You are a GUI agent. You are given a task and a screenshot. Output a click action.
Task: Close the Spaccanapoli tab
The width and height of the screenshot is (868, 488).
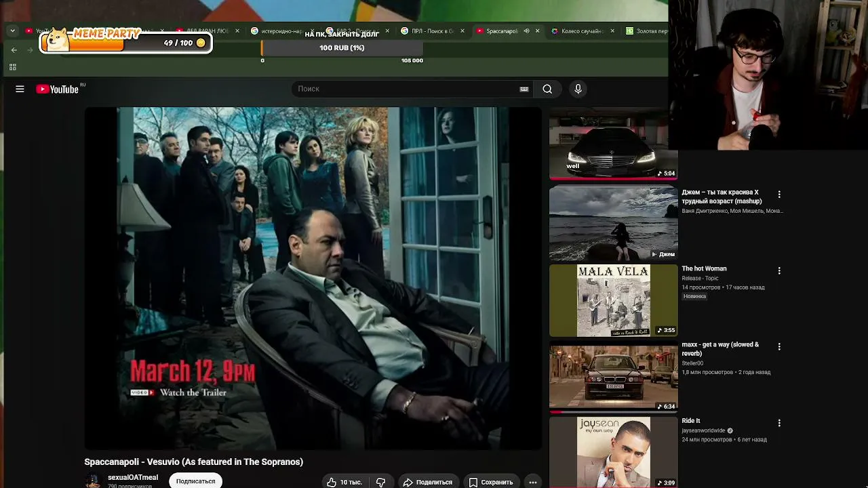537,31
